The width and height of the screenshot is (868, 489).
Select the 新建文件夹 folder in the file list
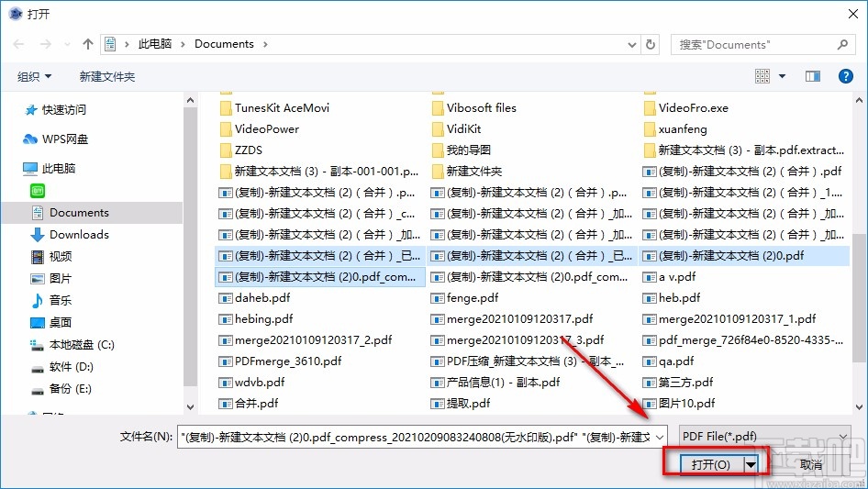click(x=467, y=172)
